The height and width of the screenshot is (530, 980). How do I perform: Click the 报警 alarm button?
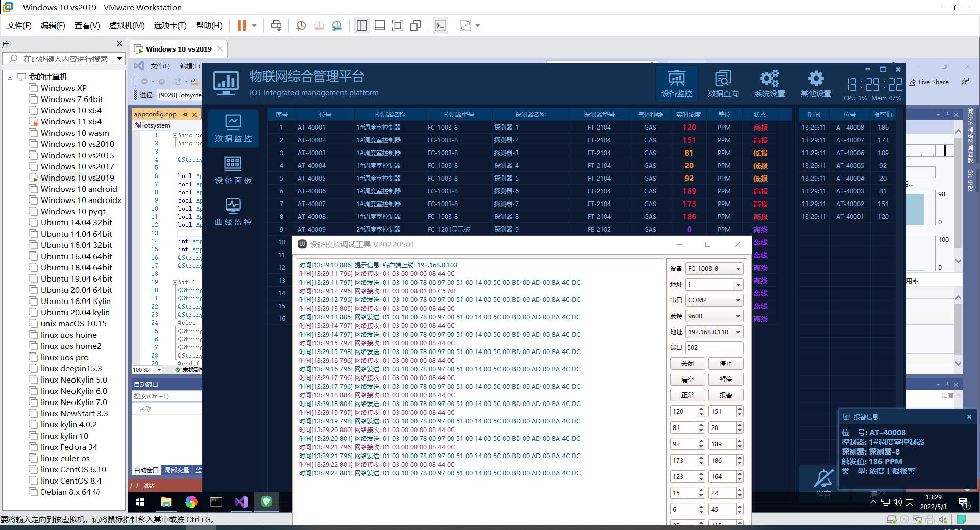click(x=725, y=395)
